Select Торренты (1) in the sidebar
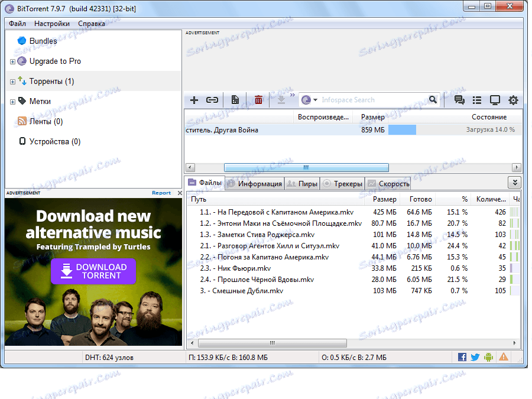532x399 pixels. [51, 81]
